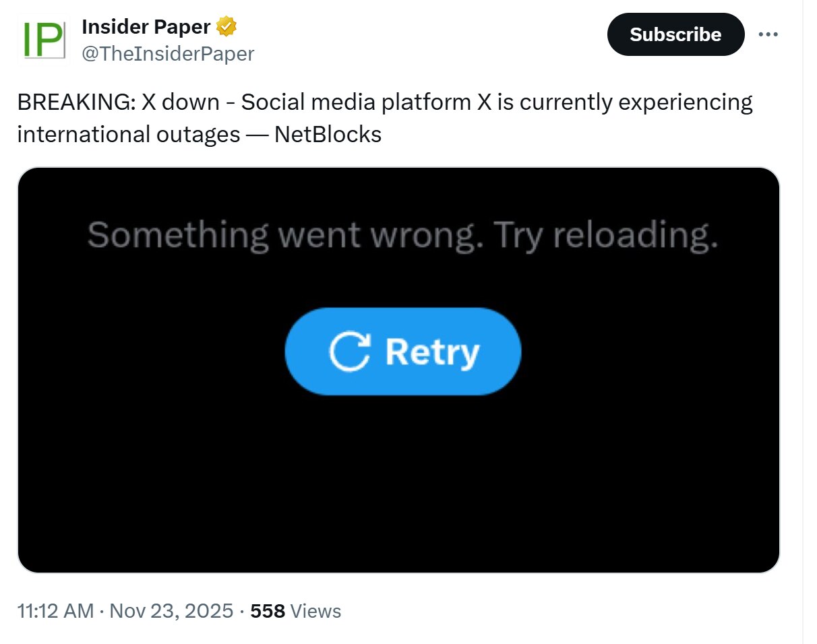Click the BREAKING: X down text

coord(118,102)
